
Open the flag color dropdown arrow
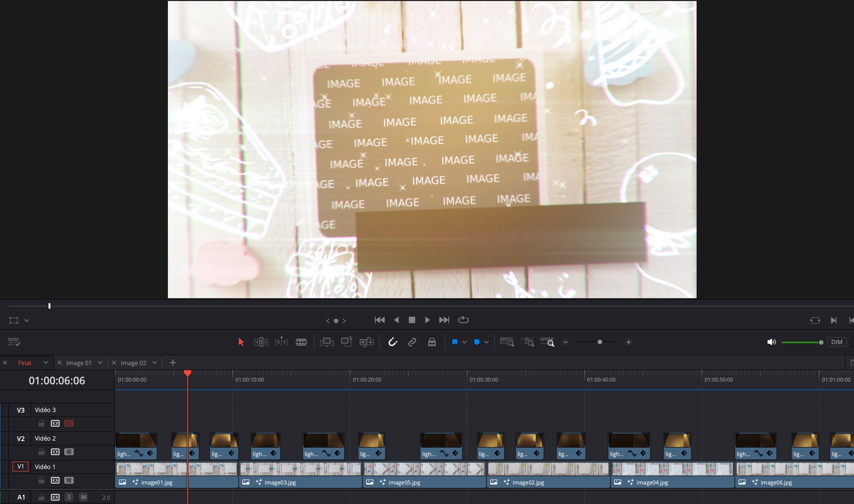(x=464, y=342)
